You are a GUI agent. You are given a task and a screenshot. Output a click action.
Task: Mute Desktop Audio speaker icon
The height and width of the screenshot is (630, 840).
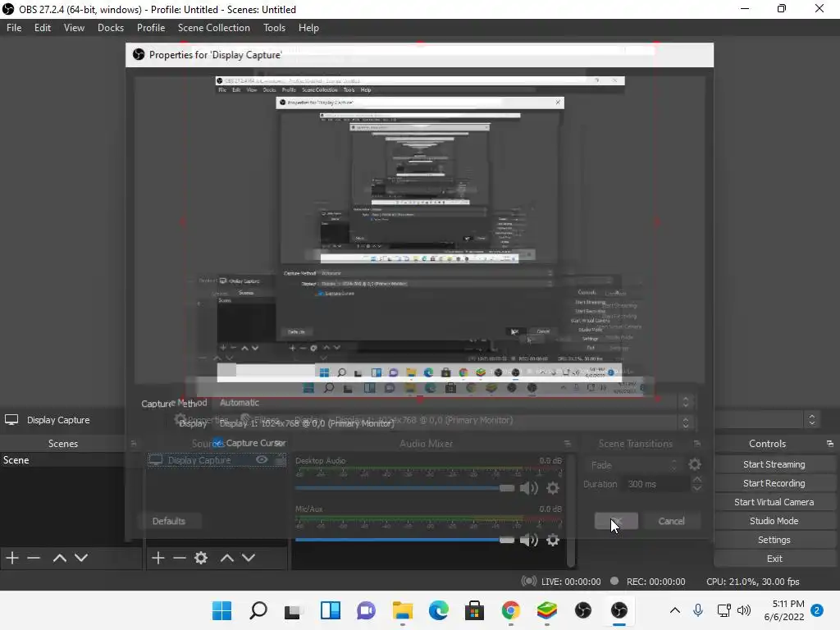(529, 488)
